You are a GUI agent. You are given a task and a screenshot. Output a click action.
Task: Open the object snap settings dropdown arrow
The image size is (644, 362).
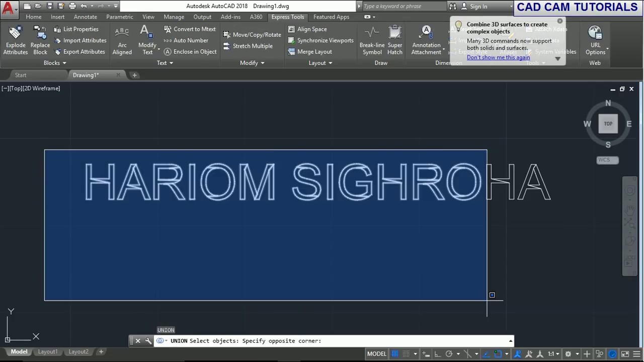(507, 354)
